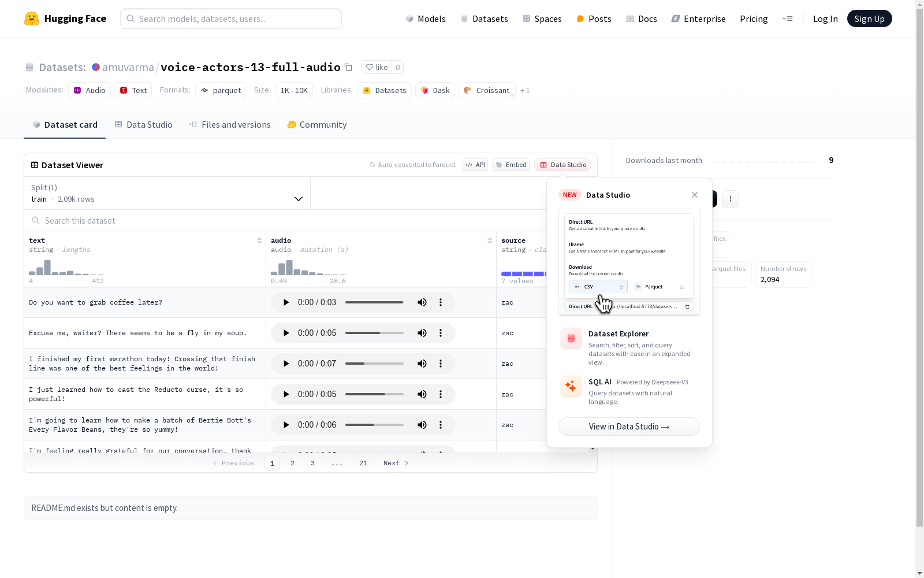Select the parquet format tag
The width and height of the screenshot is (924, 578).
[221, 90]
